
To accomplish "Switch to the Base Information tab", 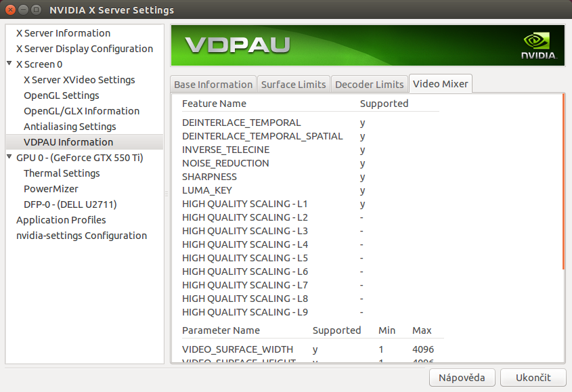I will (x=213, y=85).
